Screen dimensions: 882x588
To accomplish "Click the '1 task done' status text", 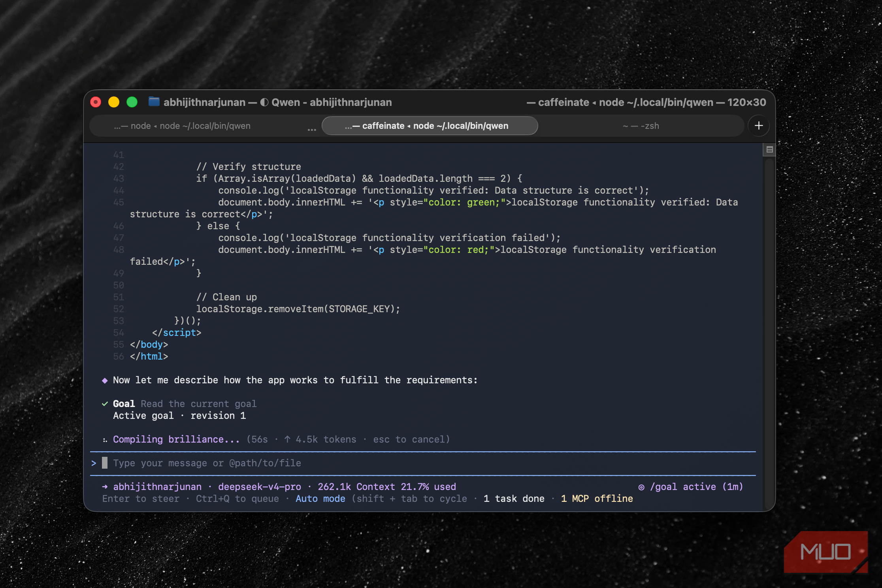I will click(514, 499).
